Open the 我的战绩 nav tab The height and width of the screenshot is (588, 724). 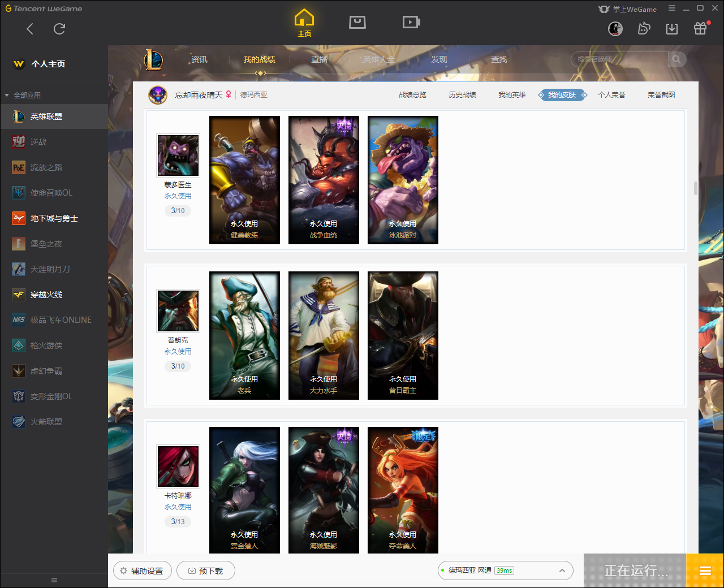[x=259, y=59]
